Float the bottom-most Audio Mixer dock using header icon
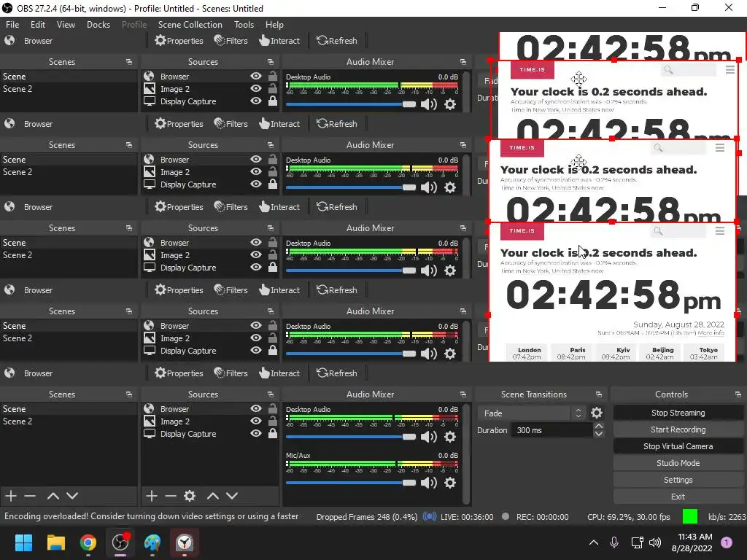Image resolution: width=747 pixels, height=560 pixels. pyautogui.click(x=463, y=394)
